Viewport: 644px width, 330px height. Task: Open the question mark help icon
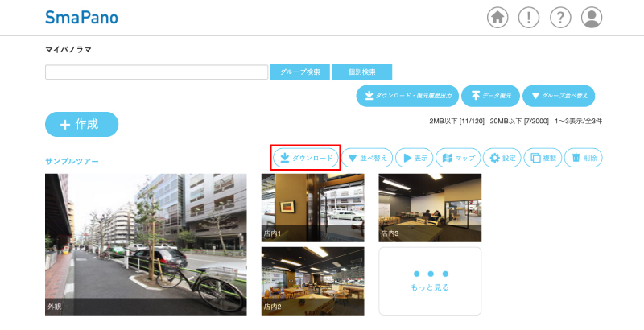[560, 17]
